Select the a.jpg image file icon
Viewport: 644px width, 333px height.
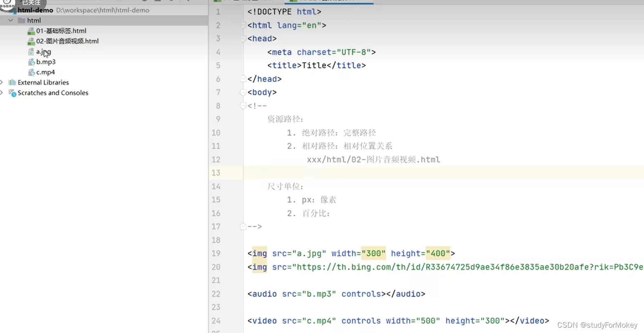pos(31,51)
